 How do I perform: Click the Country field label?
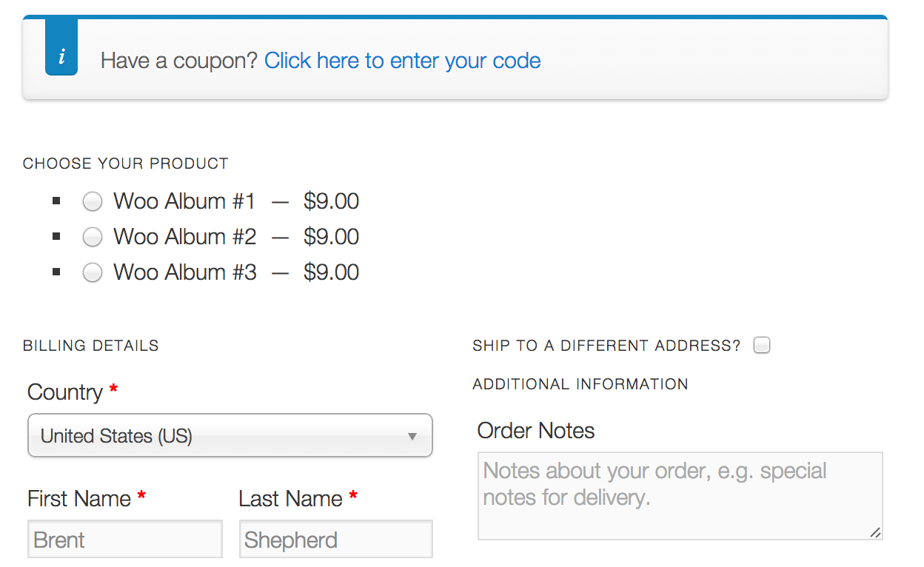coord(65,392)
